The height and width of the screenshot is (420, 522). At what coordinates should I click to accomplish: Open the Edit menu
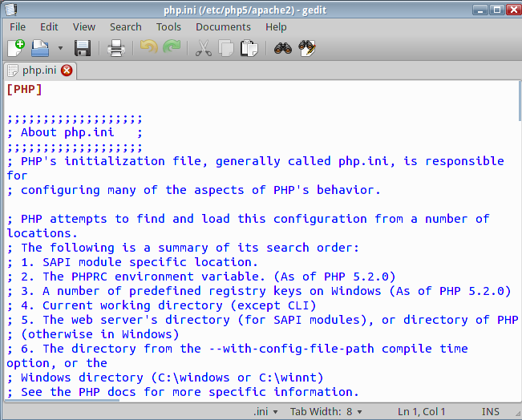49,27
